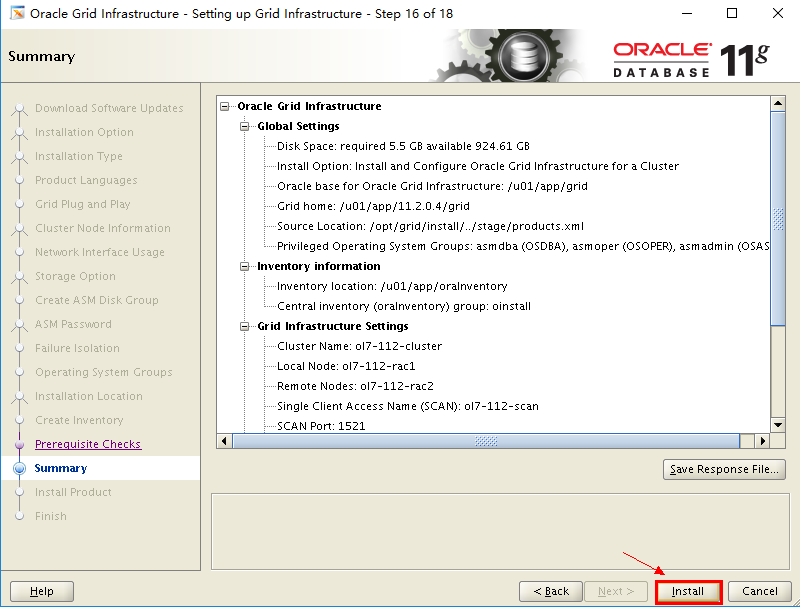Select the Install Option row
This screenshot has width=800, height=607.
click(478, 166)
